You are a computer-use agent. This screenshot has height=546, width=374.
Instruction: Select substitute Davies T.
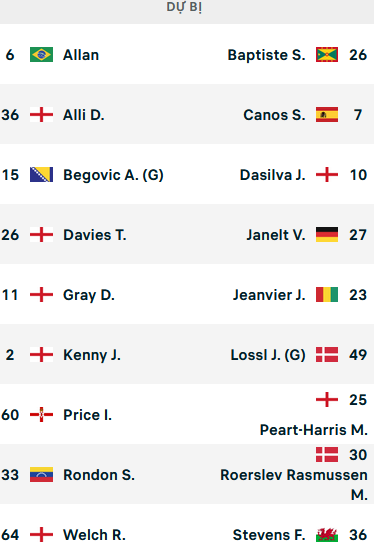[95, 235]
